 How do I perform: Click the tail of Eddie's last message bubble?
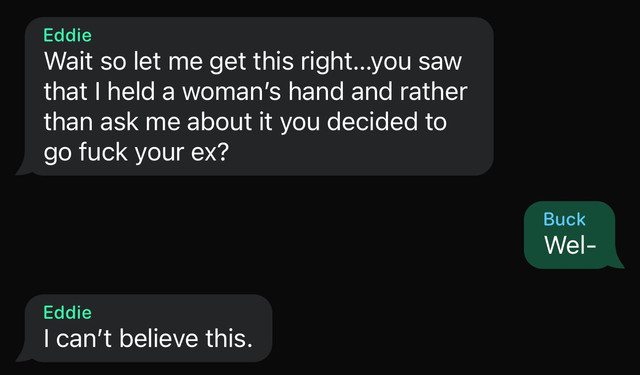pos(24,355)
